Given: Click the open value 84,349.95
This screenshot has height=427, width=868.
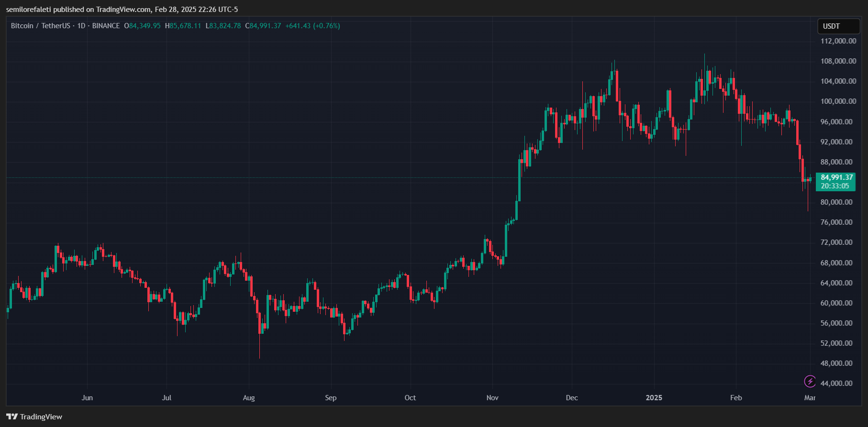Looking at the screenshot, I should (x=145, y=26).
